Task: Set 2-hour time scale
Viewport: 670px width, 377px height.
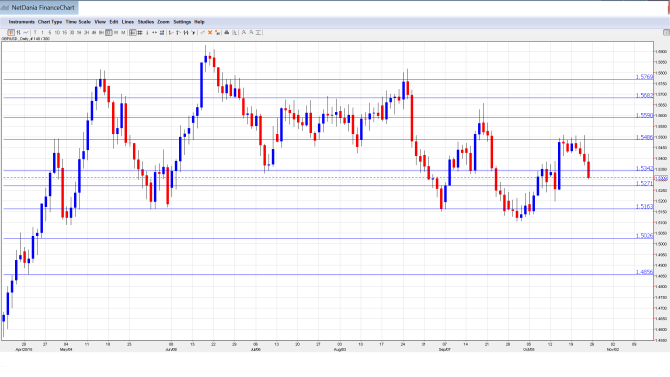Action: (86, 32)
